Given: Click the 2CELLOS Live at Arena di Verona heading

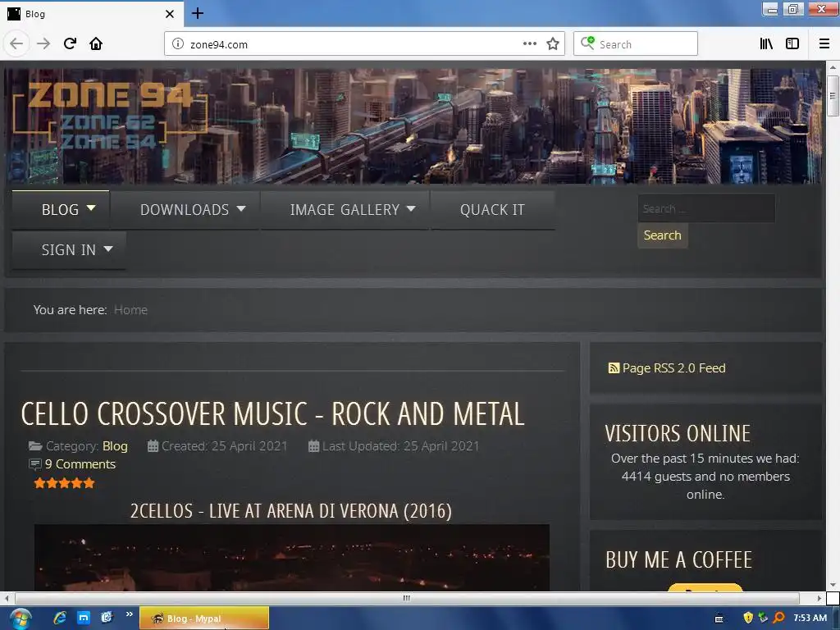Looking at the screenshot, I should (x=291, y=510).
